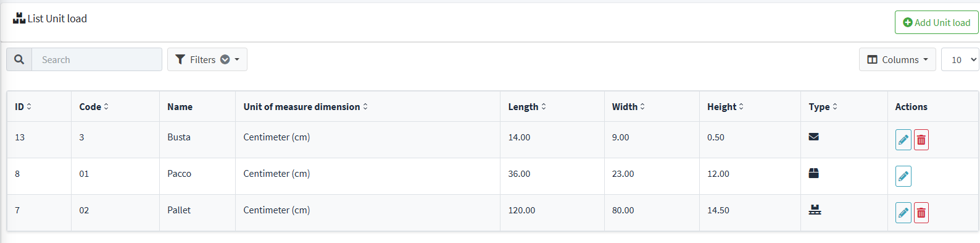Image resolution: width=980 pixels, height=243 pixels.
Task: Sort rows by the Length header
Action: click(527, 106)
